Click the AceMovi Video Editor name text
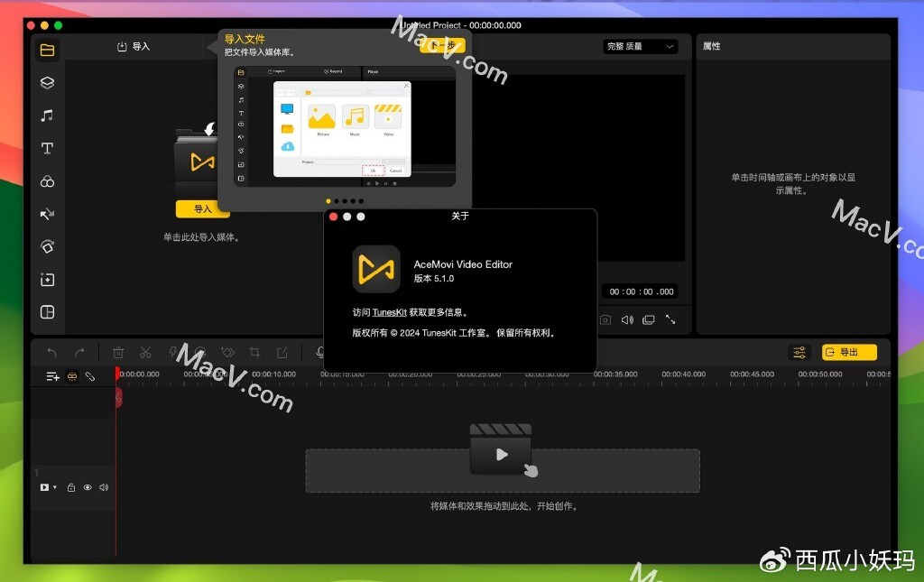924x582 pixels. click(x=463, y=264)
